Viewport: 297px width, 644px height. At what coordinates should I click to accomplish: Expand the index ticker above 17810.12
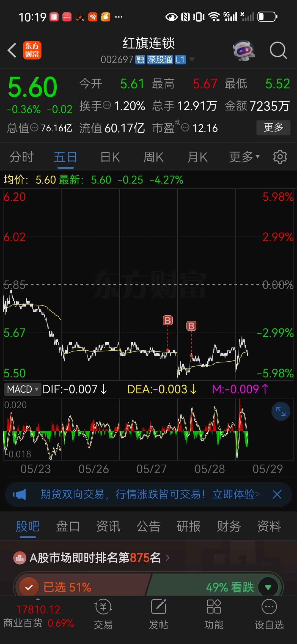(x=38, y=599)
